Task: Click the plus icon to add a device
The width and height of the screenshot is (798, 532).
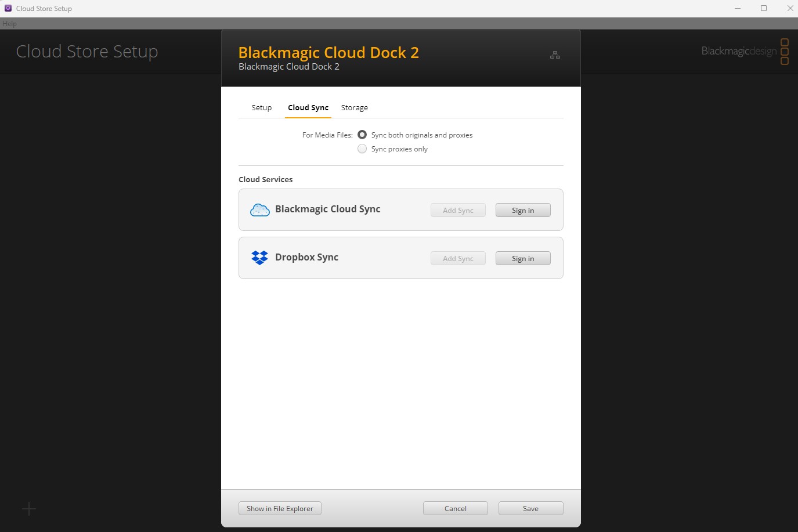Action: [x=29, y=509]
